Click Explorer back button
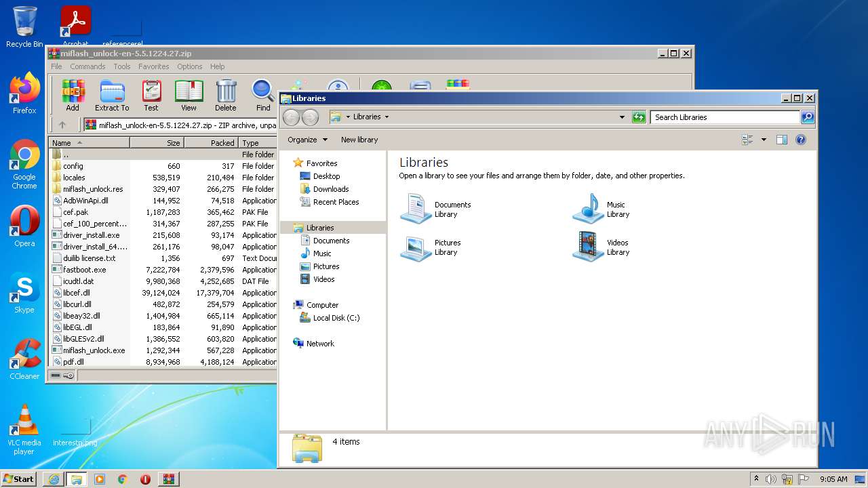This screenshot has width=868, height=488. pyautogui.click(x=291, y=117)
